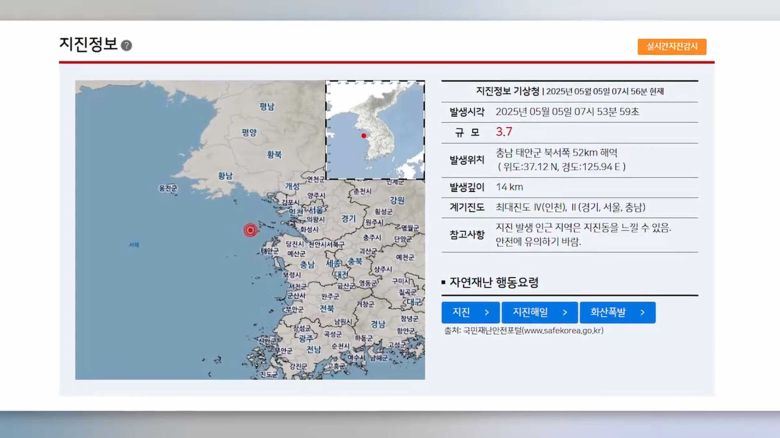Click the help icon beside 지진정보
The image size is (780, 438).
click(x=127, y=46)
